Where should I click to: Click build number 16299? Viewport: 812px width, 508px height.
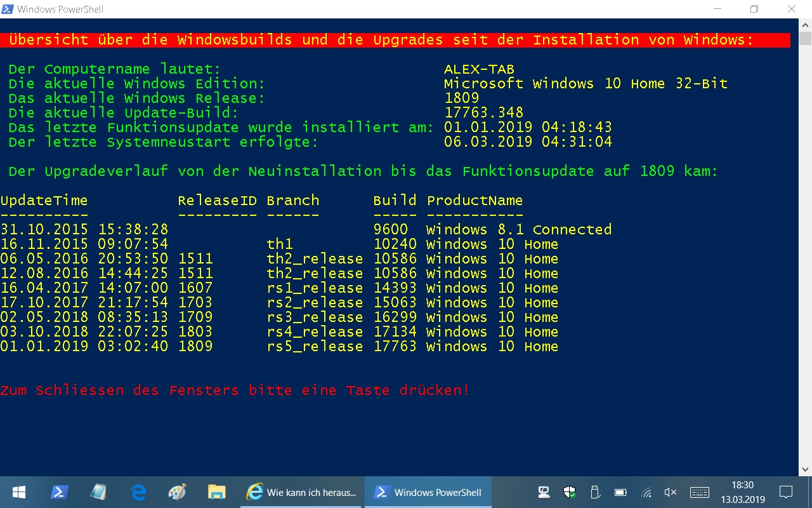[x=395, y=317]
